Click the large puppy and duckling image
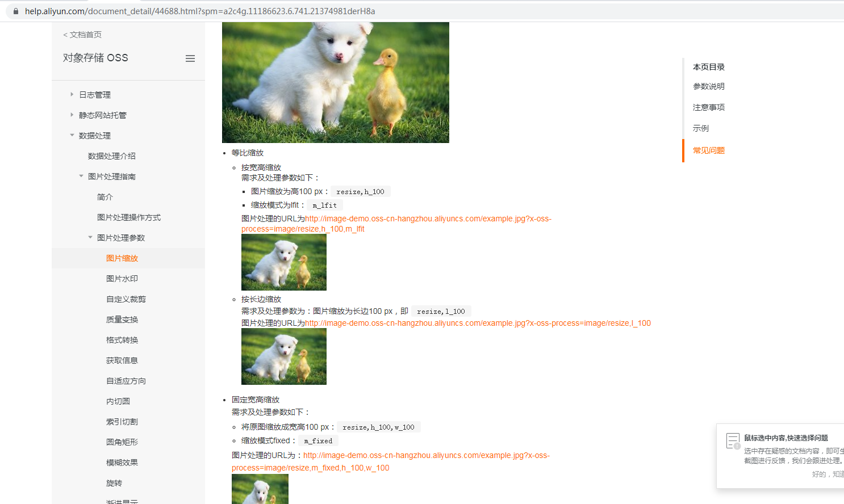844x504 pixels. 336,82
